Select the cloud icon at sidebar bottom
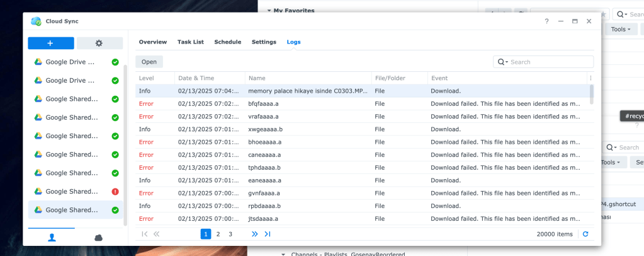Screen dimensions: 644x256 [99, 238]
